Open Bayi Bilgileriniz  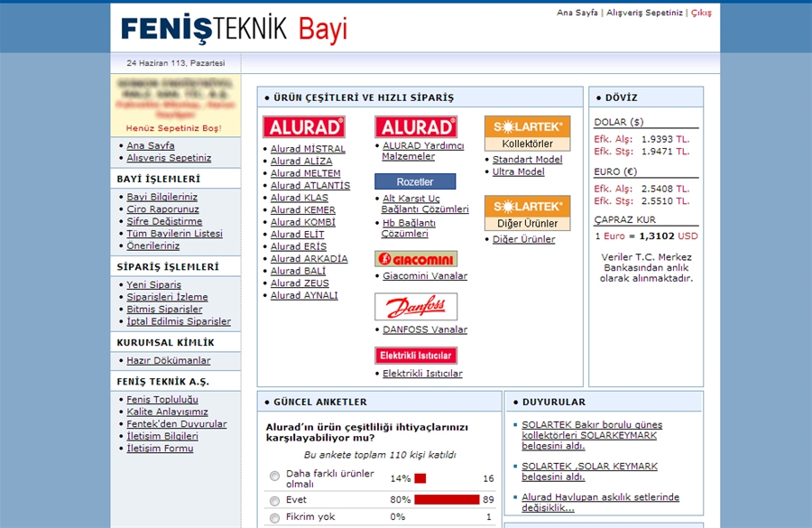coord(162,197)
